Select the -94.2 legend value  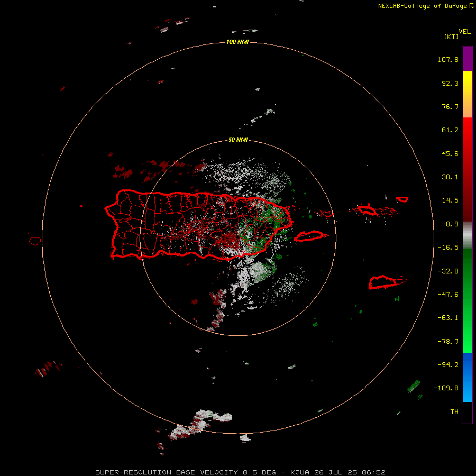(x=448, y=364)
